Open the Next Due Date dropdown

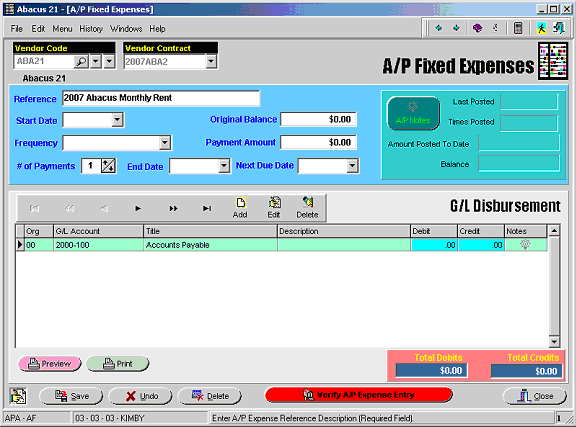(x=352, y=166)
